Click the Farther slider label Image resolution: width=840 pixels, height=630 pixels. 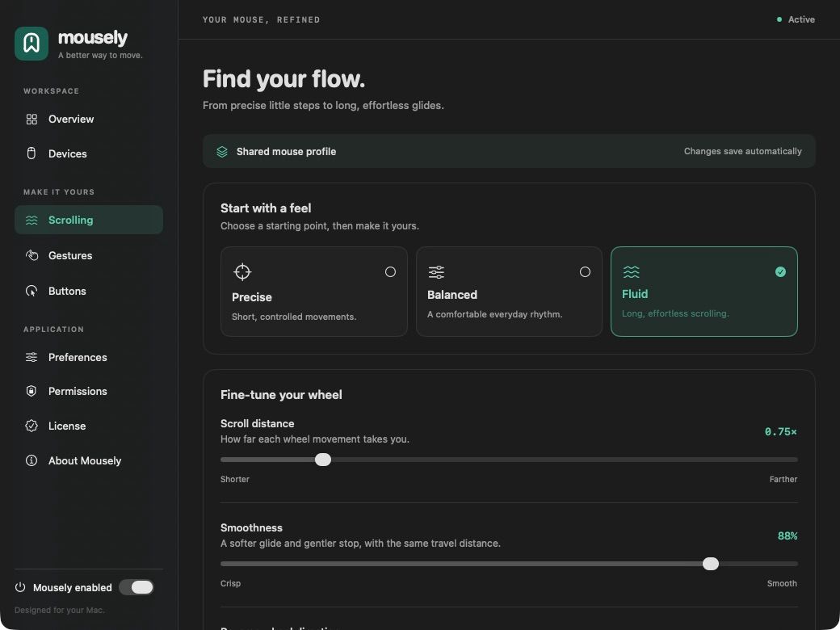pyautogui.click(x=783, y=480)
